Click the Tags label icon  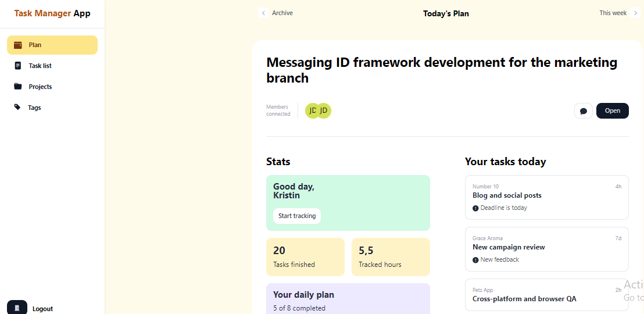click(x=17, y=107)
